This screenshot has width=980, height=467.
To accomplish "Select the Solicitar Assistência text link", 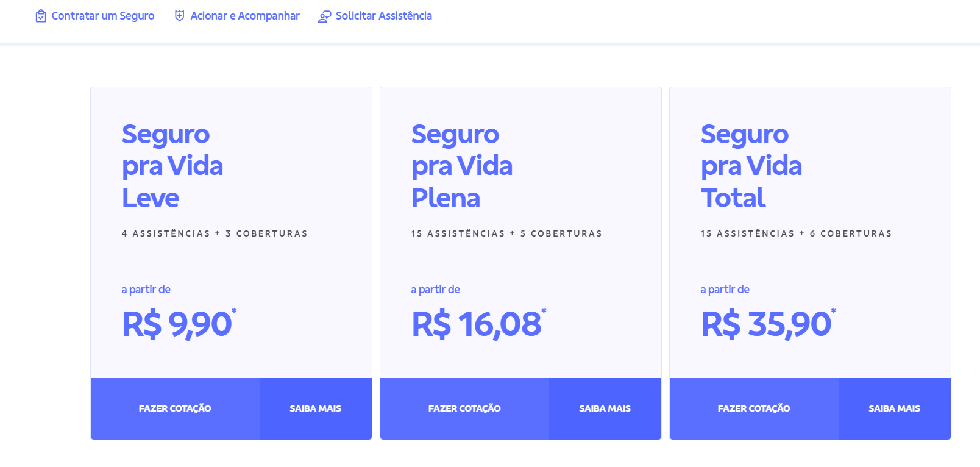I will click(x=383, y=16).
